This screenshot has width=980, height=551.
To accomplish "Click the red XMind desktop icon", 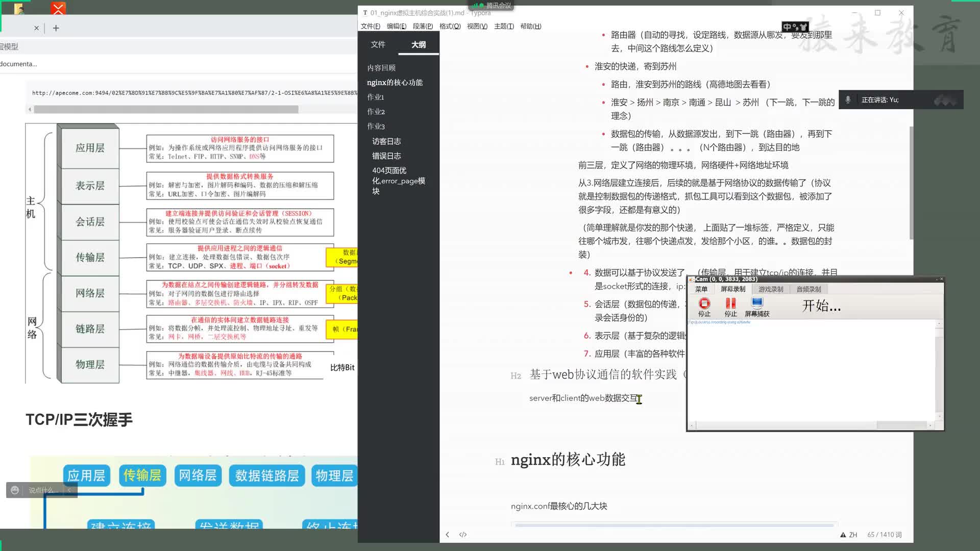I will pos(58,8).
